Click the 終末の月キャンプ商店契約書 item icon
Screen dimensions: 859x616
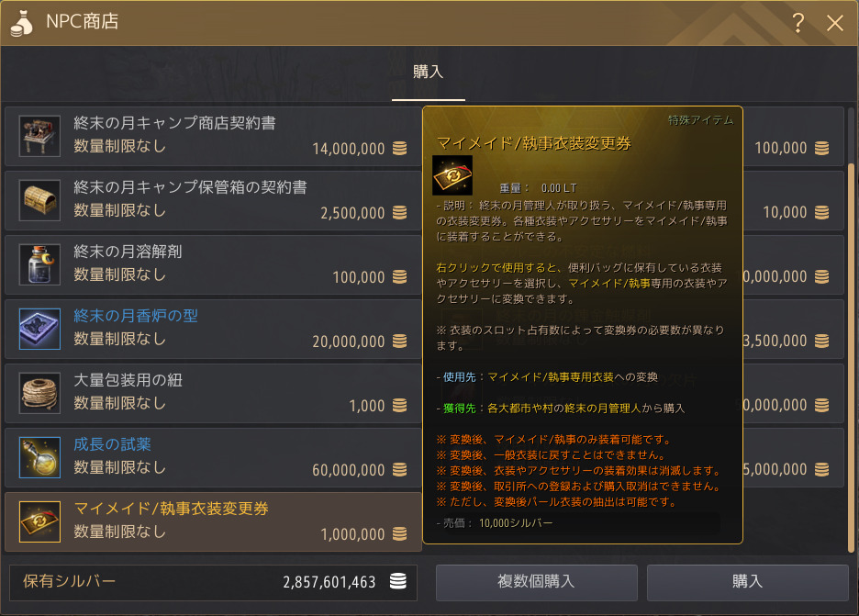click(x=39, y=136)
